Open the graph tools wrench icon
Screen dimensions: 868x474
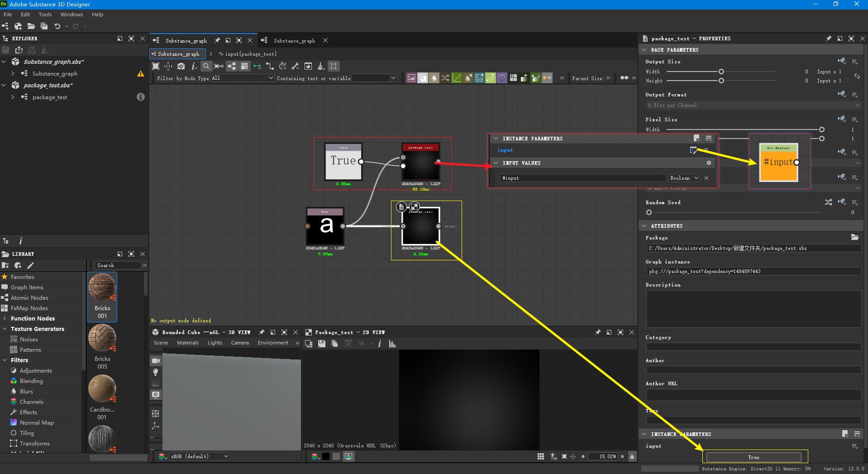pyautogui.click(x=296, y=66)
